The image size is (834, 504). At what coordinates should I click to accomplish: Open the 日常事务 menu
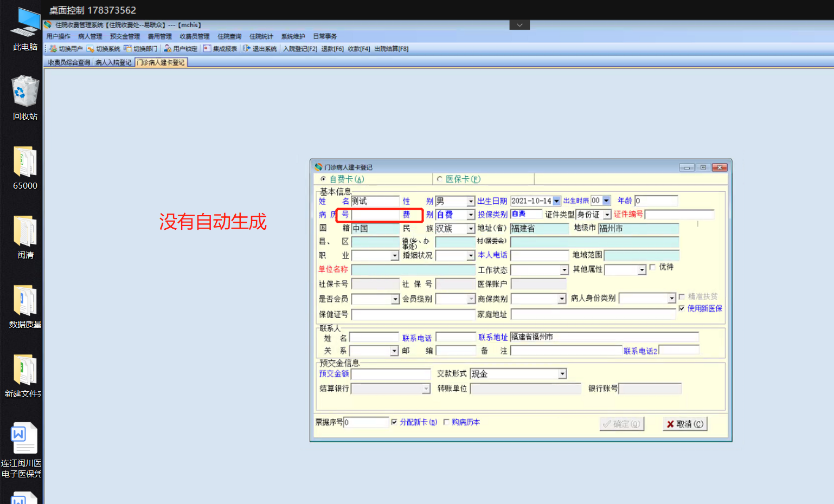[x=325, y=36]
